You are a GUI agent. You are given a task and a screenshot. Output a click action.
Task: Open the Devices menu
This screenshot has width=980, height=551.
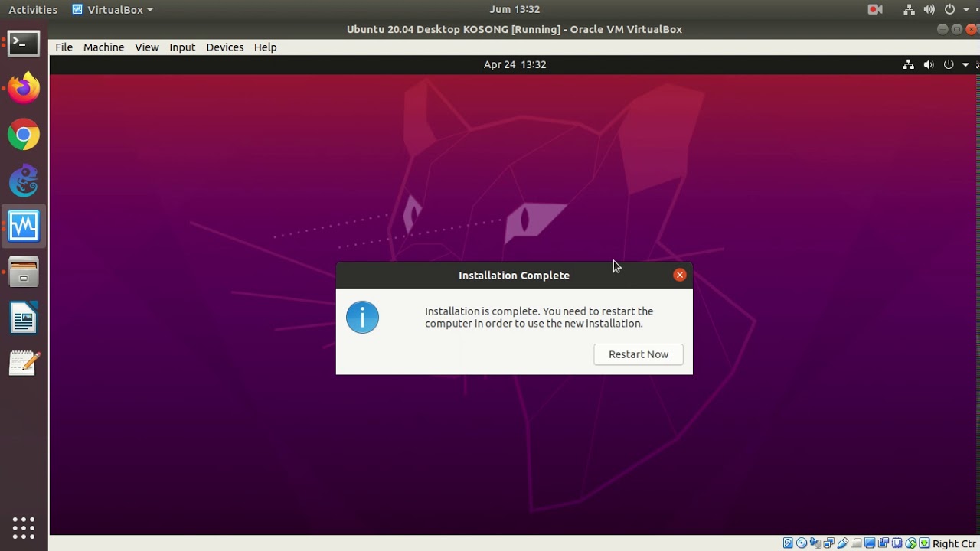click(225, 47)
